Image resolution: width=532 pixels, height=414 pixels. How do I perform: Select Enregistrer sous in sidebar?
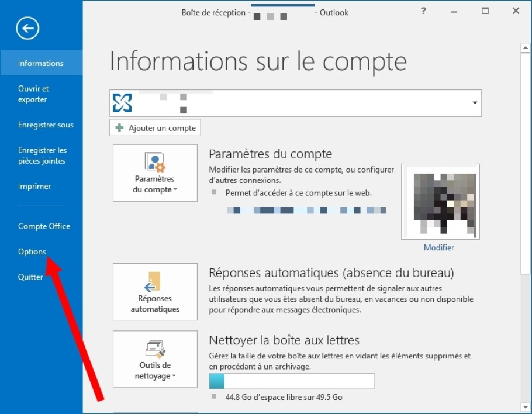tap(46, 125)
